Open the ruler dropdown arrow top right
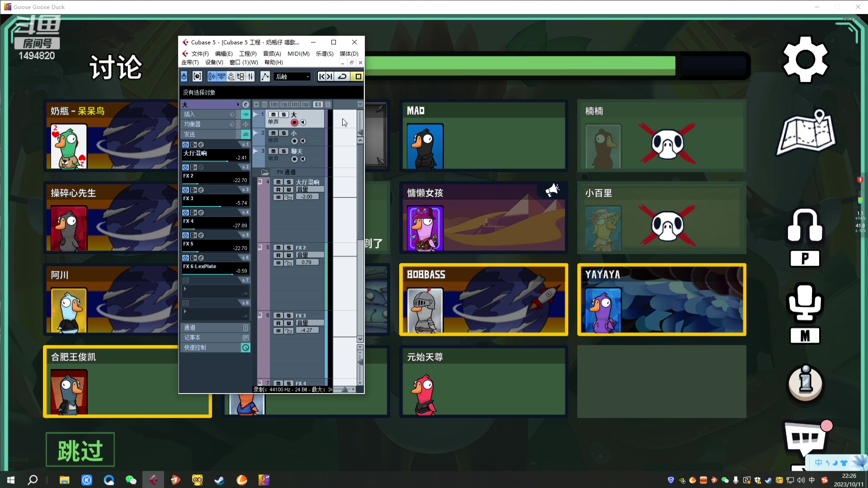The width and height of the screenshot is (868, 488). pyautogui.click(x=360, y=104)
